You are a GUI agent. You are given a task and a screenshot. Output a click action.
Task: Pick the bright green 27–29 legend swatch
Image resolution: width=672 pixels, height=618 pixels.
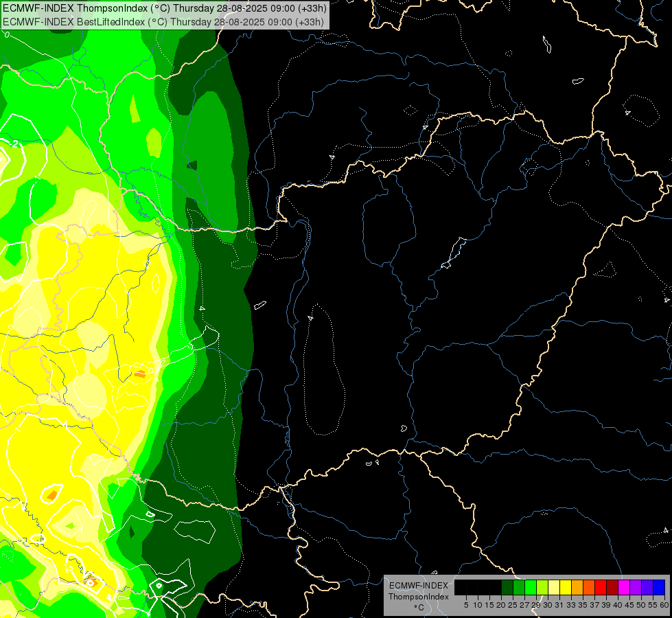coord(531,588)
